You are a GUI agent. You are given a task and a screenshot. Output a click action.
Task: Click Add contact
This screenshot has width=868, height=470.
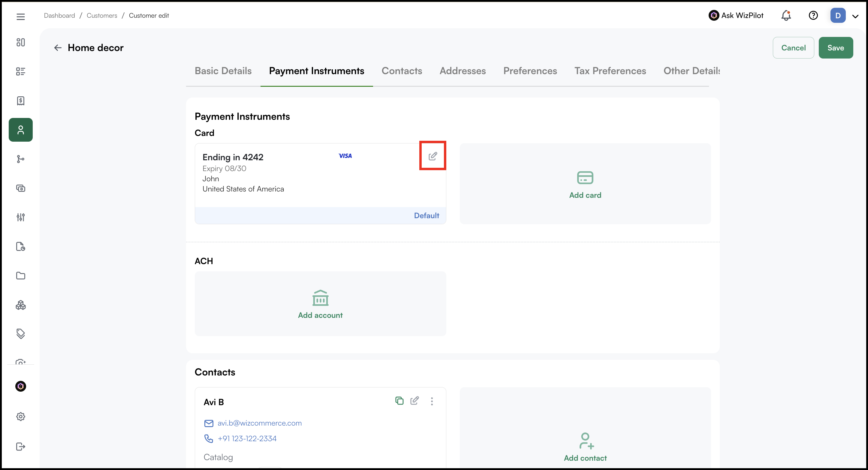point(585,447)
